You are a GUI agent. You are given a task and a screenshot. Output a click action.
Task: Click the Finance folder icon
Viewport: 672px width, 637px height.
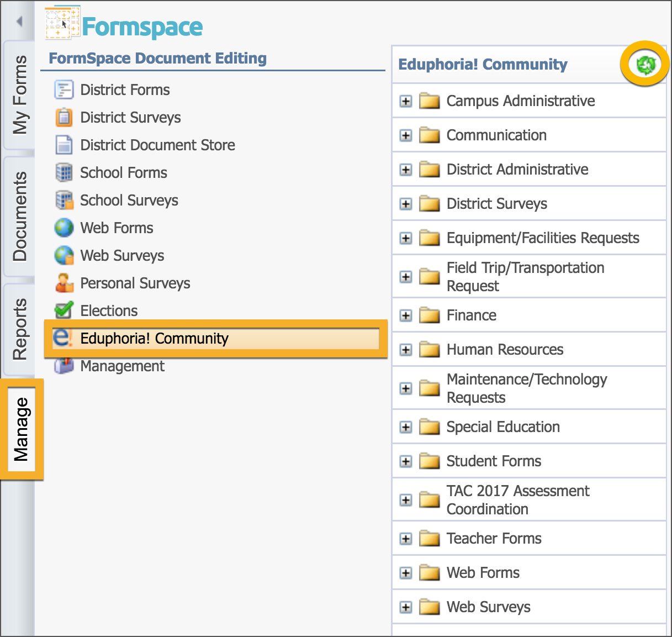[x=429, y=315]
